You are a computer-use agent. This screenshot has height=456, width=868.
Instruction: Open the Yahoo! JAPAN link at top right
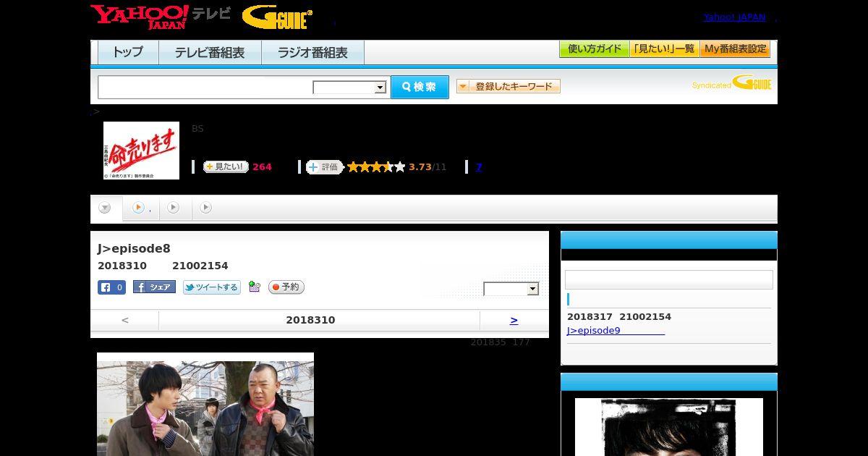point(734,17)
